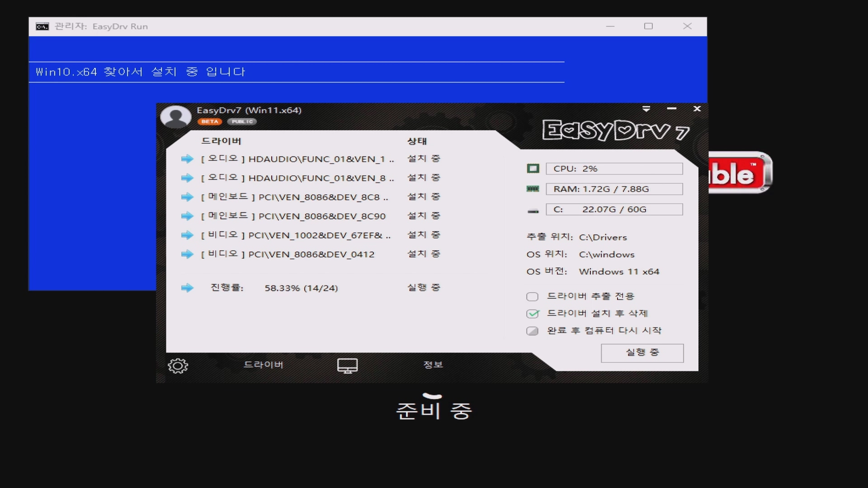Screen dimensions: 868x488
Task: Click the PUBLIC badge under EasyDrv7 title
Action: tap(242, 122)
